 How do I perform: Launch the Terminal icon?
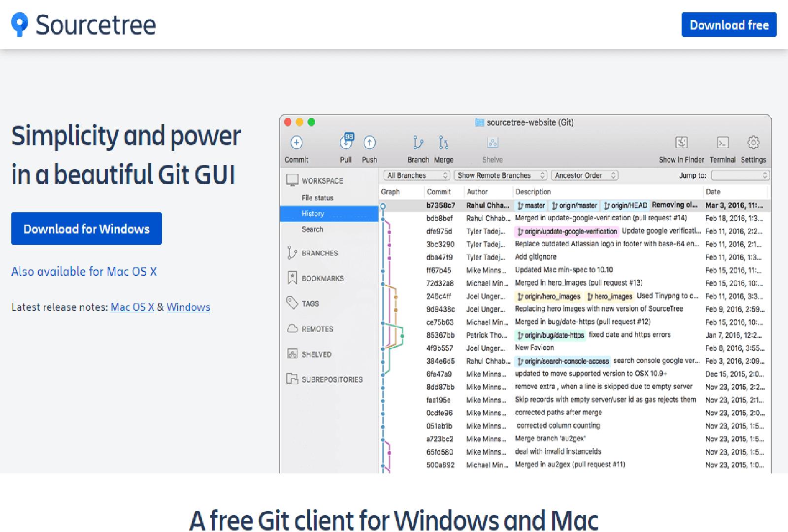click(722, 144)
